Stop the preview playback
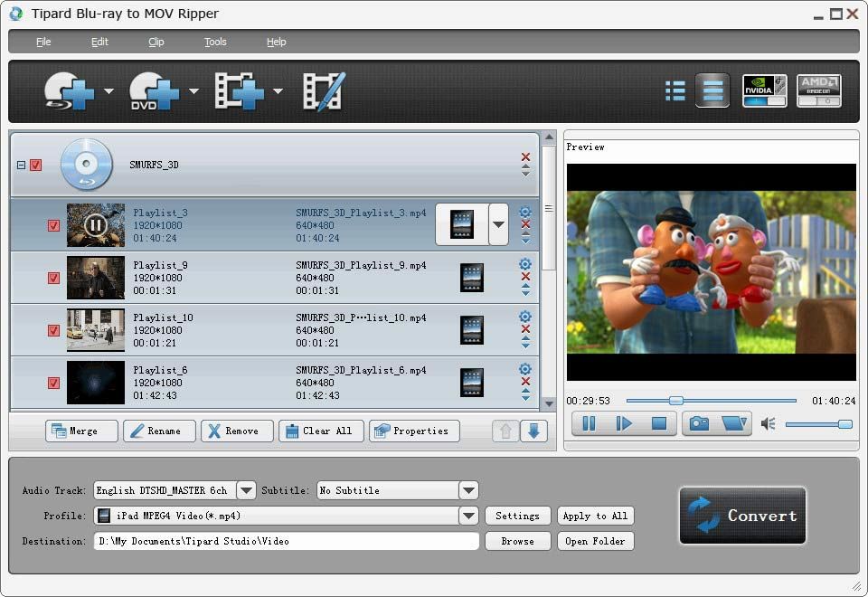Screen dimensions: 868x597 pyautogui.click(x=659, y=423)
